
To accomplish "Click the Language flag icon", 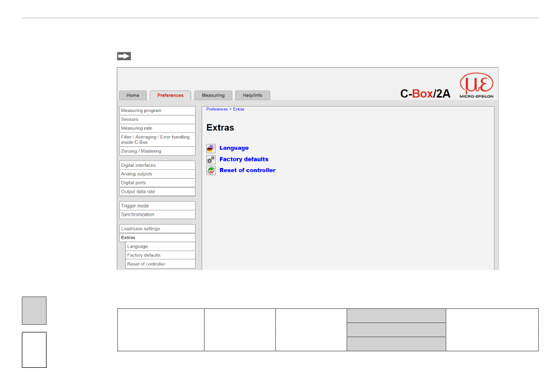I will click(210, 148).
